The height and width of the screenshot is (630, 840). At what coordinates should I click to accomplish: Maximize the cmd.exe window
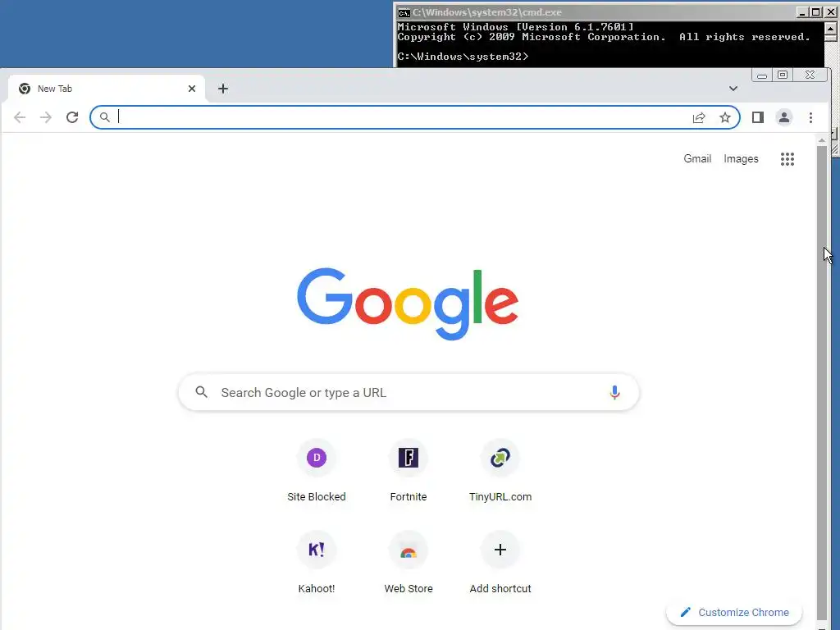coord(816,12)
